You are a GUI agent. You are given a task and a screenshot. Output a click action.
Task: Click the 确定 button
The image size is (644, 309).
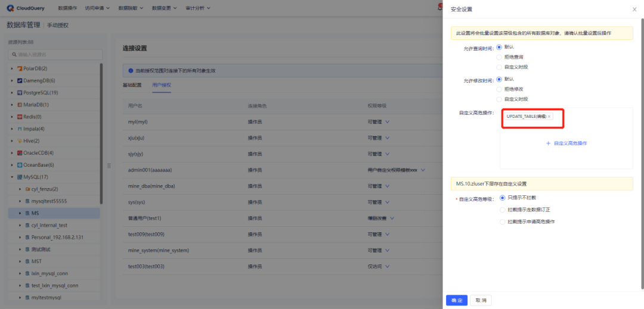457,301
